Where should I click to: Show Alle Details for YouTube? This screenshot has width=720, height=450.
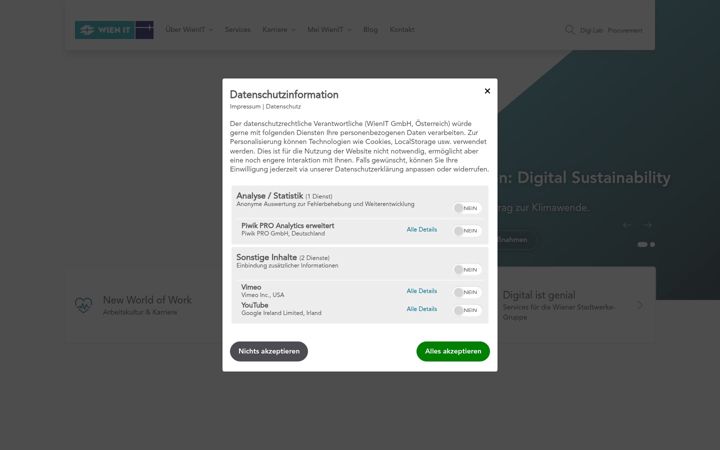422,309
